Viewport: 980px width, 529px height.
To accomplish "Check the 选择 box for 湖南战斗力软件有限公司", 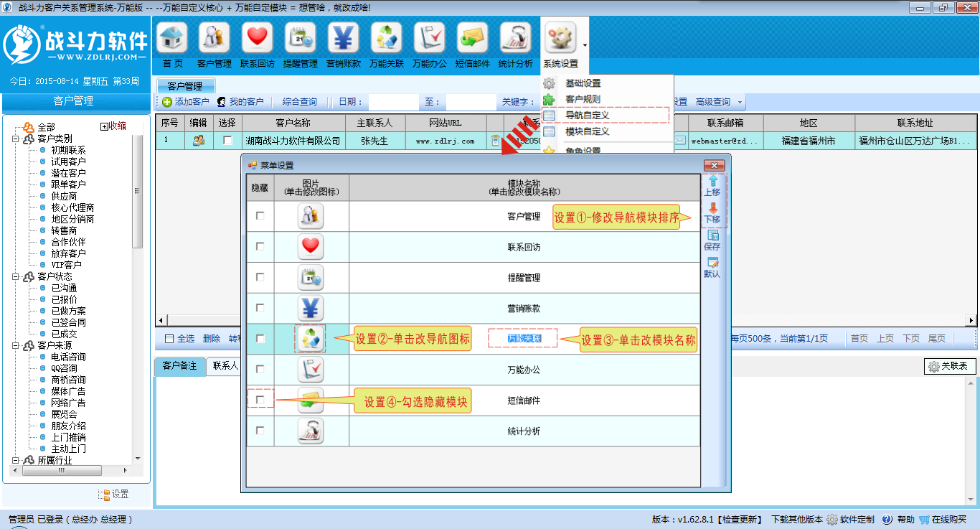I will coord(227,141).
